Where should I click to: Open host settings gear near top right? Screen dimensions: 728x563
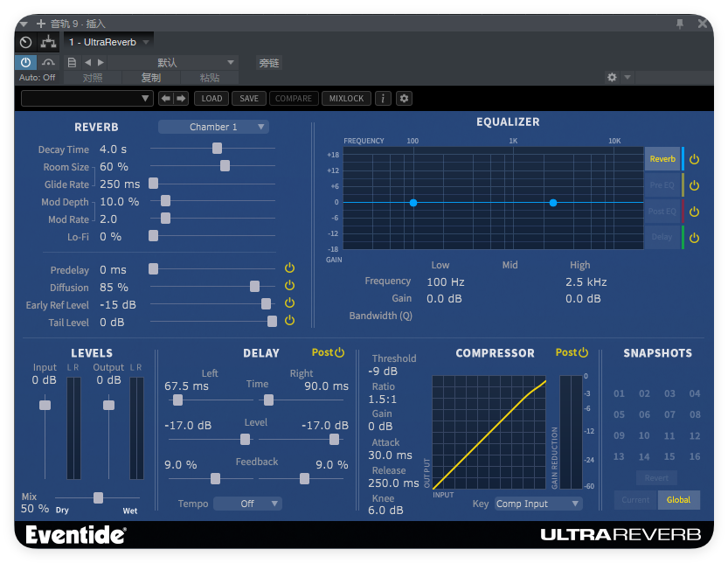tap(612, 77)
